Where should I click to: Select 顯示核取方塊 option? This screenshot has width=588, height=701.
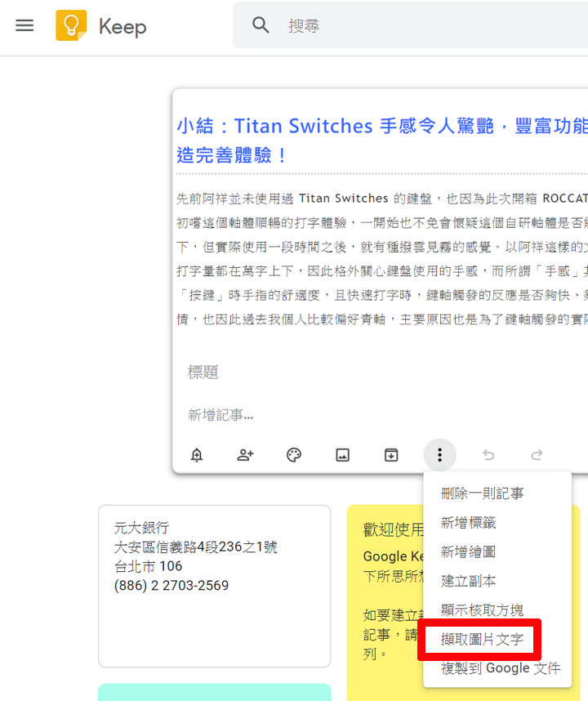pyautogui.click(x=497, y=609)
